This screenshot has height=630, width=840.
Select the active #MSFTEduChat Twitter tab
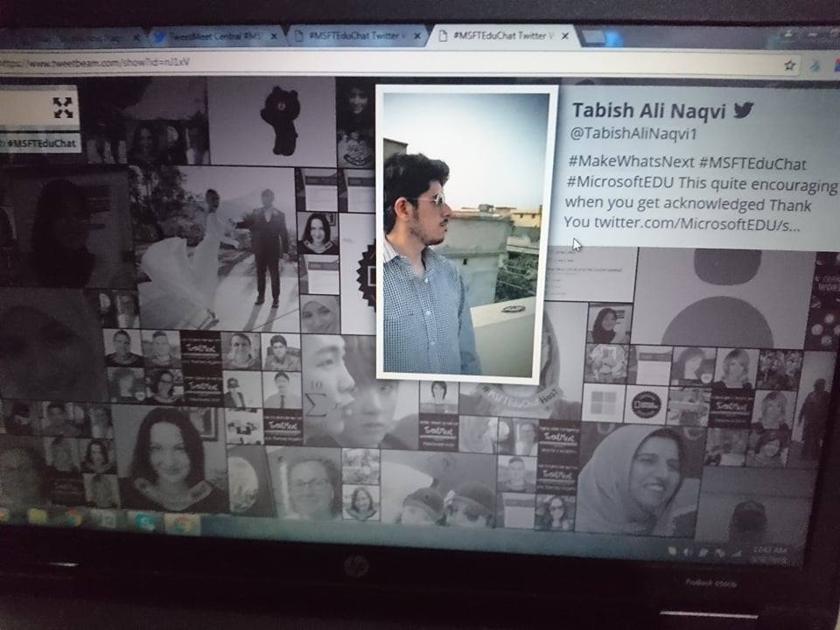pyautogui.click(x=504, y=35)
